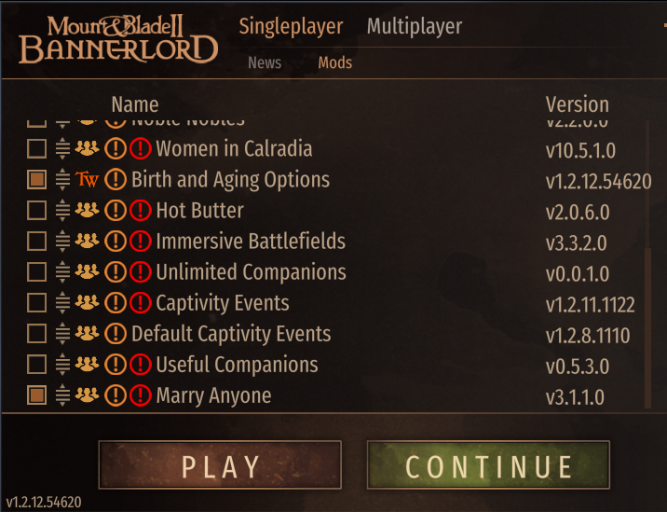Open the News sub-tab
Image resolution: width=667 pixels, height=512 pixels.
coord(265,63)
